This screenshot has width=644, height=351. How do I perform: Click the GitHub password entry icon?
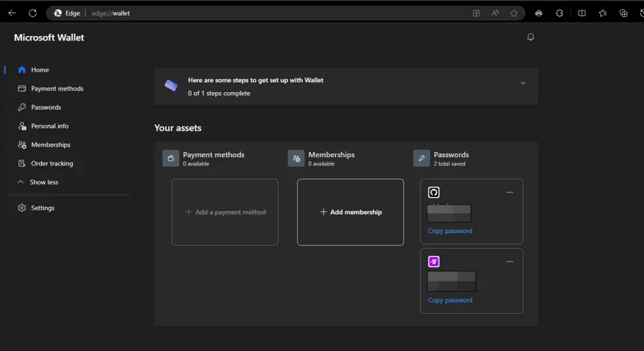pyautogui.click(x=433, y=192)
